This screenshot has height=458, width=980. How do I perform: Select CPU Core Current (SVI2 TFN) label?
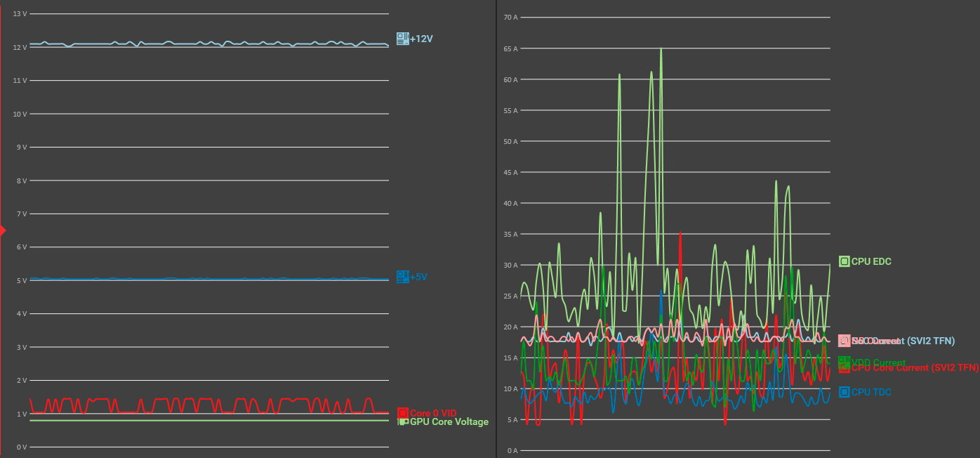(x=915, y=367)
